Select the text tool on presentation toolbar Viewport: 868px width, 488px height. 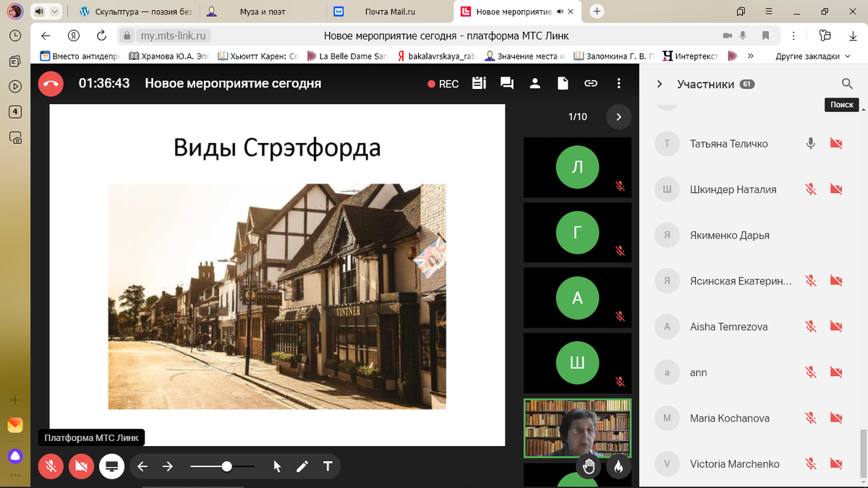tap(328, 466)
